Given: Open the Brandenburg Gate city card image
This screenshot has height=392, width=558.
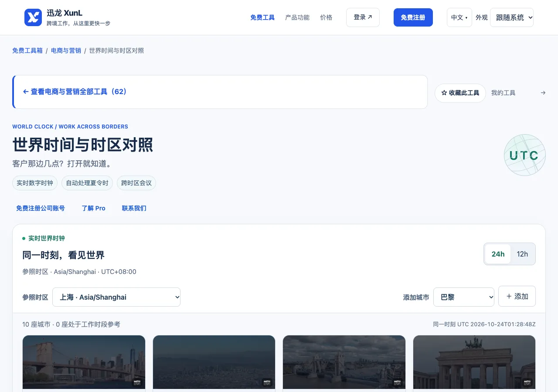Looking at the screenshot, I should [x=474, y=362].
